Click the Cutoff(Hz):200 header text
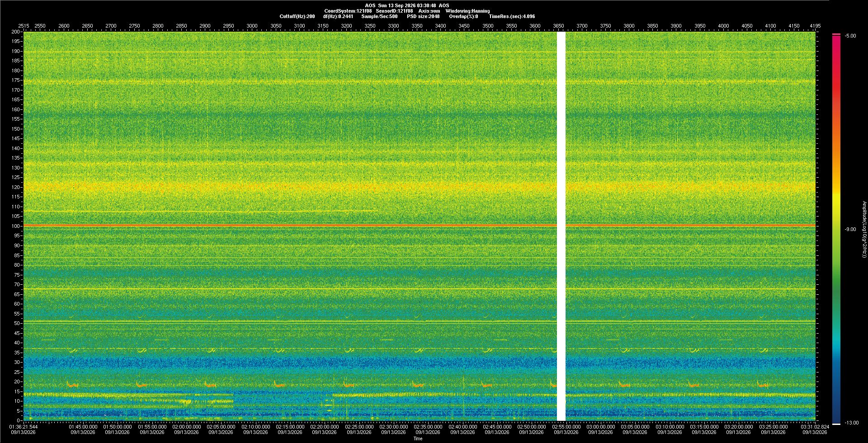The height and width of the screenshot is (443, 868). tap(297, 16)
